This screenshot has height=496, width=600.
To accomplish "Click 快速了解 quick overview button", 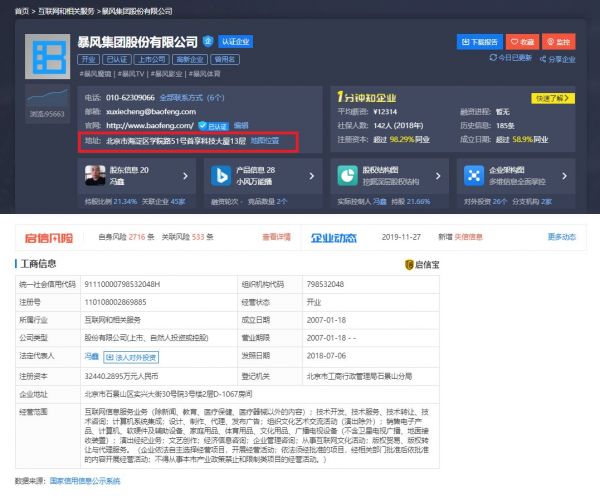I will pos(554,98).
